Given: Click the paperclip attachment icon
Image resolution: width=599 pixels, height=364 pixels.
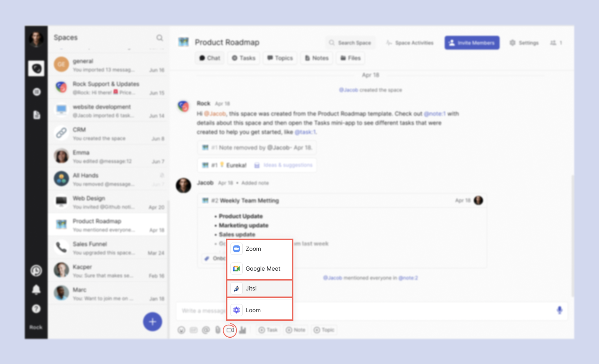Looking at the screenshot, I should (x=218, y=330).
